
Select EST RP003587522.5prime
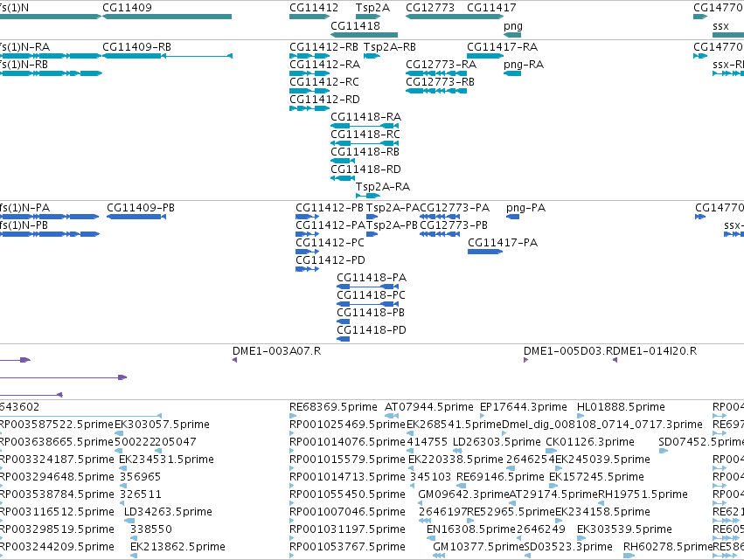point(57,425)
